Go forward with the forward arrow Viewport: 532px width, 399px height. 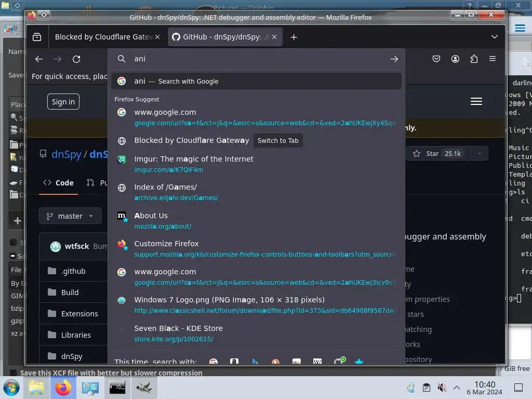point(58,59)
